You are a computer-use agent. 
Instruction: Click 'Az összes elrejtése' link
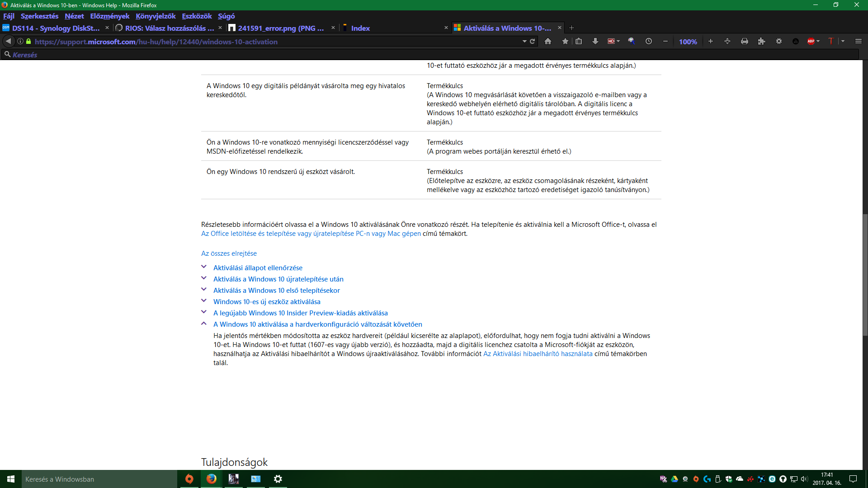229,253
